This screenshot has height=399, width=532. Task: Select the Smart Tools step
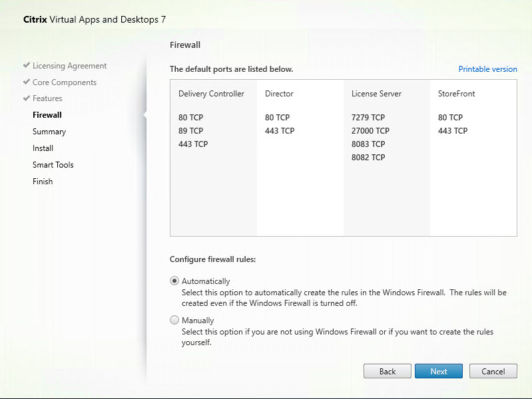(53, 165)
